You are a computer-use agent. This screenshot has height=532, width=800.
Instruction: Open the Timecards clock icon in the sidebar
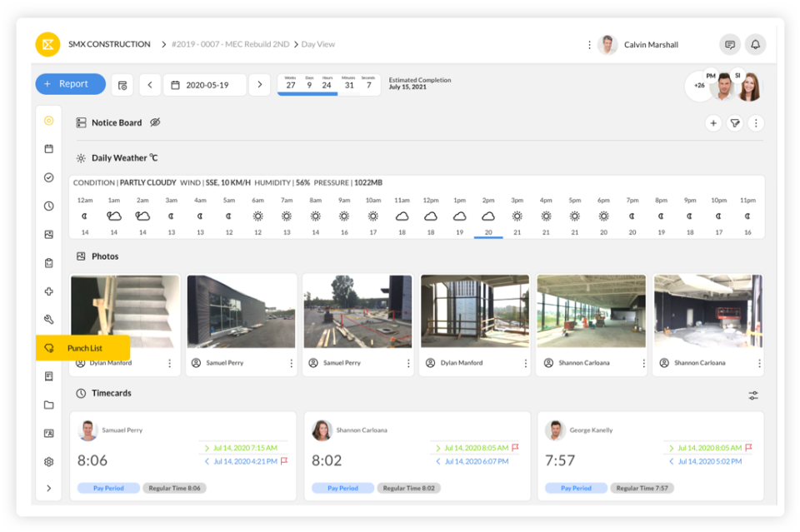(x=48, y=206)
